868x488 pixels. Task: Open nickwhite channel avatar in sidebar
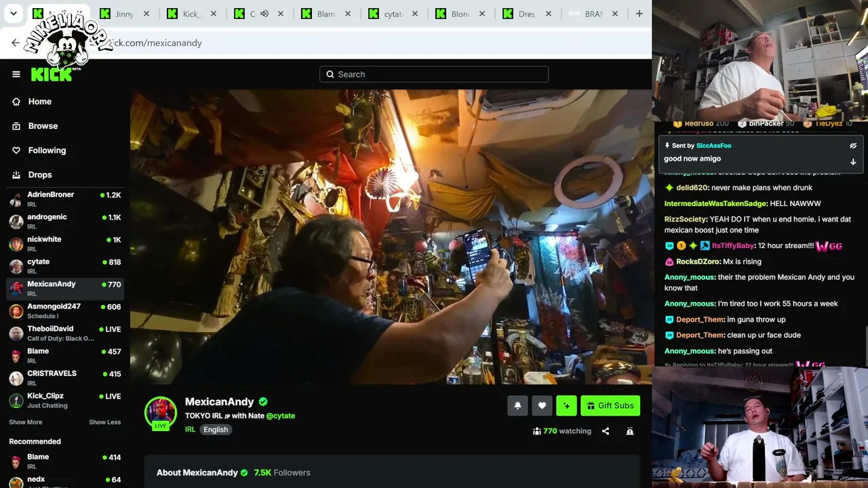16,244
